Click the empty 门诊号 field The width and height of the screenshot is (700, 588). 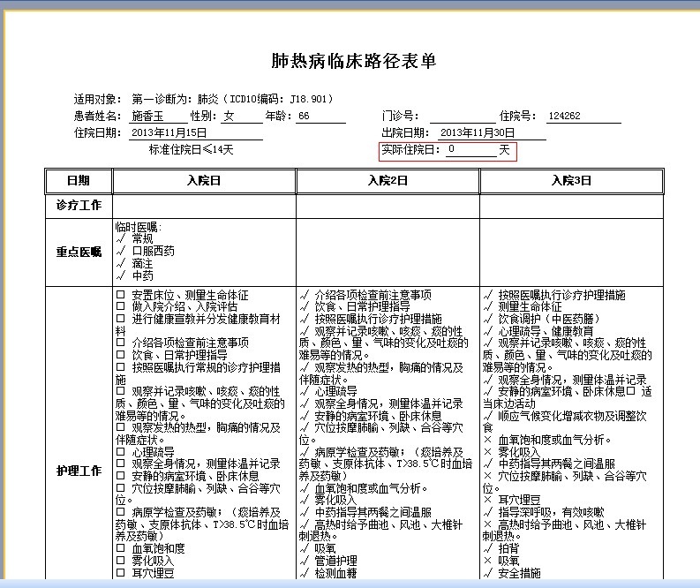point(463,117)
